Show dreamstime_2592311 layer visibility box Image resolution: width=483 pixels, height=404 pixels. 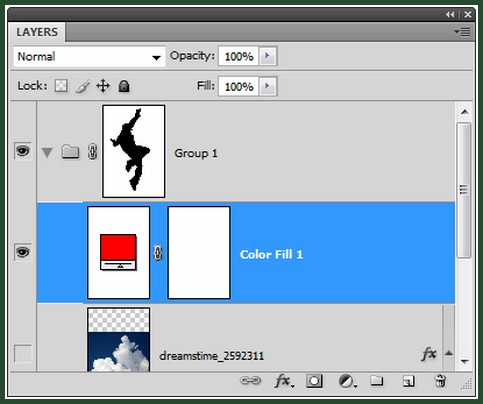(x=23, y=354)
